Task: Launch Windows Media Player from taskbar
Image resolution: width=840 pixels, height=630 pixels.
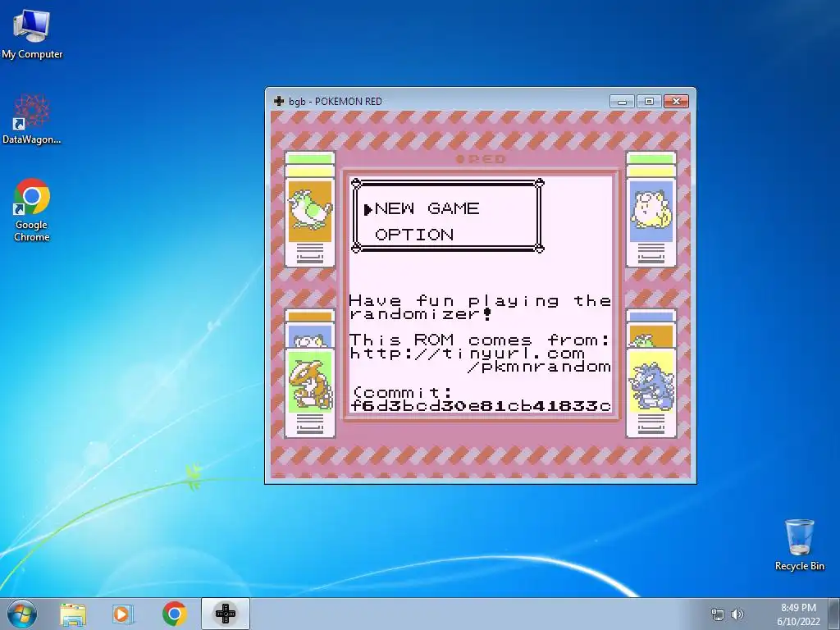Action: pyautogui.click(x=123, y=614)
